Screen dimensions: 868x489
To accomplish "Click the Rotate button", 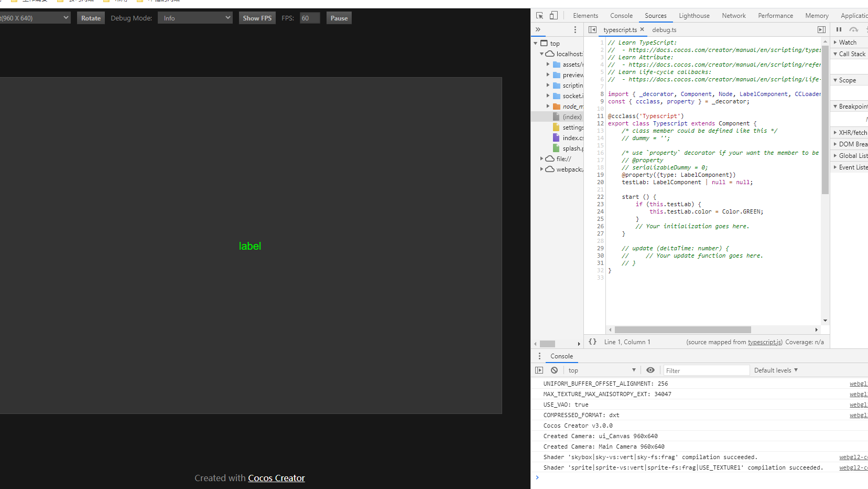I will point(91,18).
